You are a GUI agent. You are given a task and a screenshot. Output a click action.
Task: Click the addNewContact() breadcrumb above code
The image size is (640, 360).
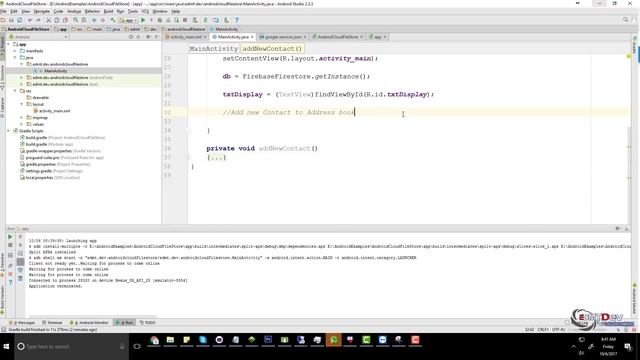[x=272, y=49]
